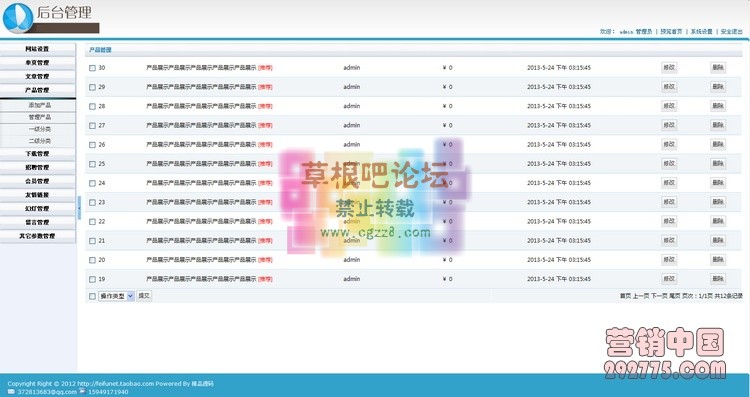Screen dimensions: 750x397
Task: Expand the 网站设置 sidebar section
Action: [37, 49]
